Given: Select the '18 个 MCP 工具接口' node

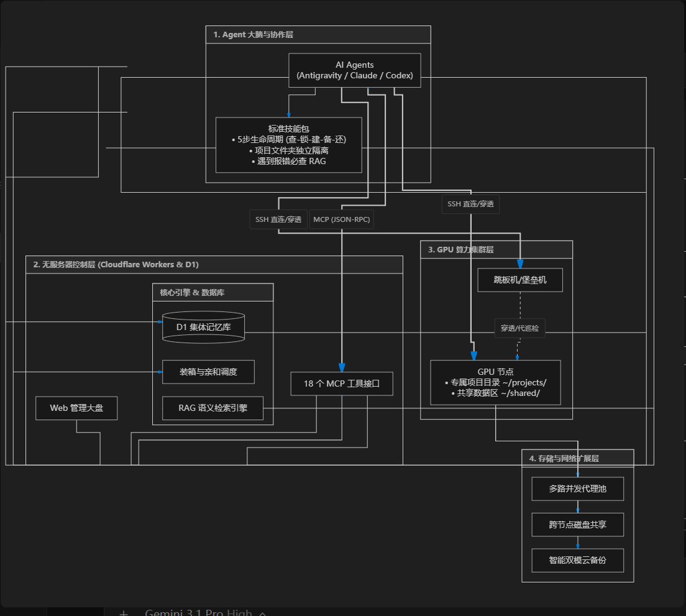Looking at the screenshot, I should pyautogui.click(x=342, y=384).
